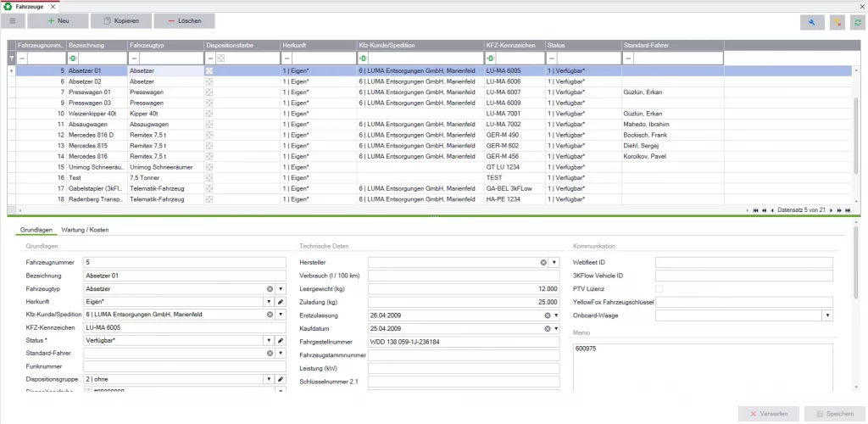Image resolution: width=868 pixels, height=424 pixels.
Task: Click the Löschen button
Action: pos(184,21)
